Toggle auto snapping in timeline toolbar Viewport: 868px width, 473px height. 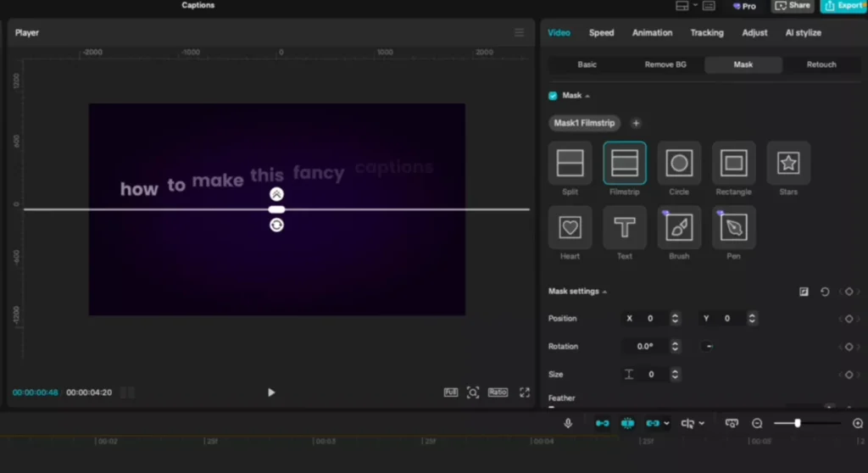pos(627,423)
